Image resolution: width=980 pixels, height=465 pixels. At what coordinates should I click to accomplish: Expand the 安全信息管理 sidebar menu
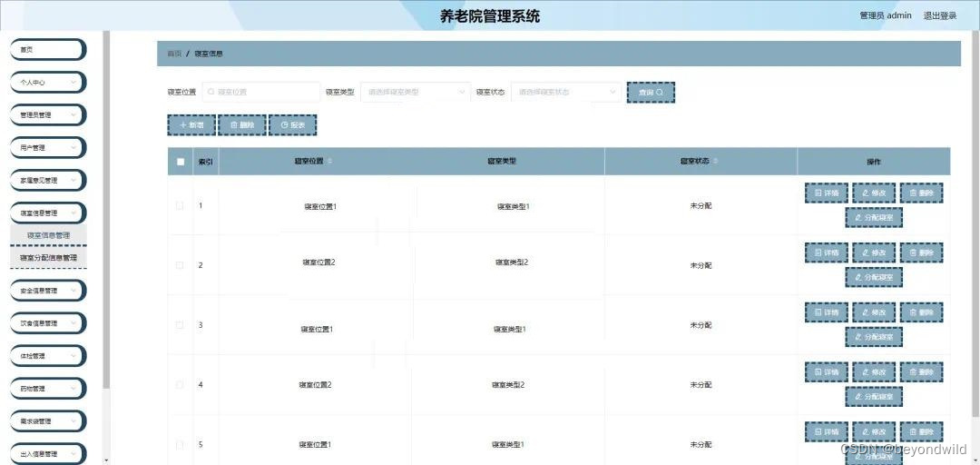(47, 291)
